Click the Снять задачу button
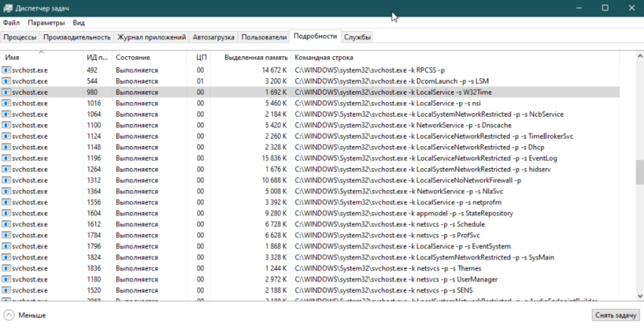 (616, 315)
